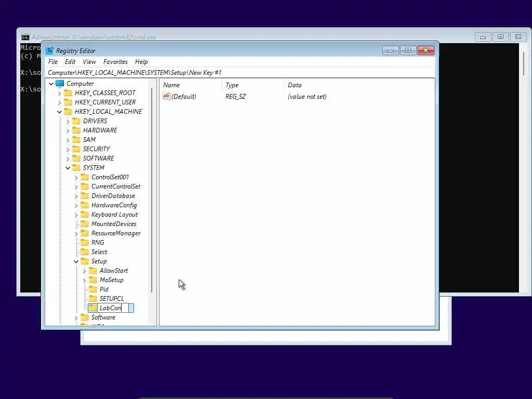Close the Registry Editor window
This screenshot has width=532, height=399.
(426, 50)
